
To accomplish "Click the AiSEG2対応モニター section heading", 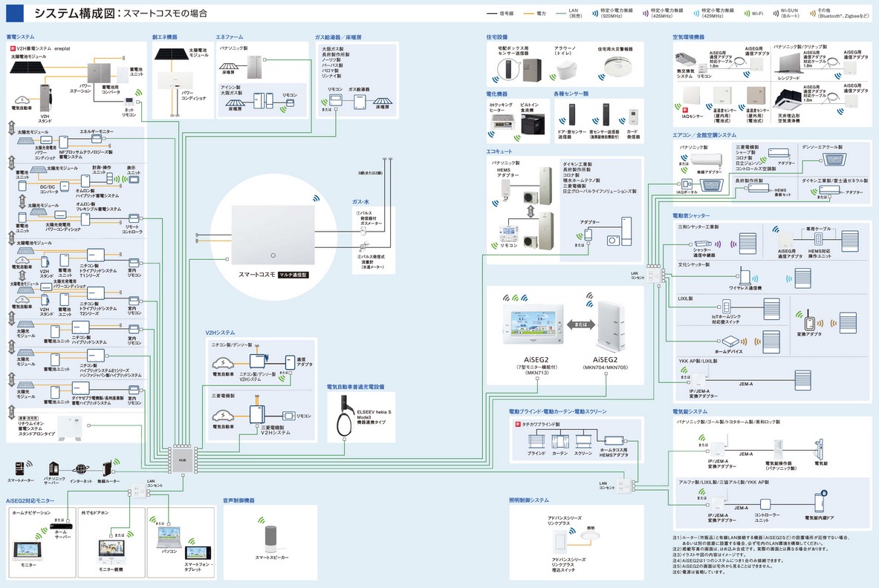I will tap(30, 500).
